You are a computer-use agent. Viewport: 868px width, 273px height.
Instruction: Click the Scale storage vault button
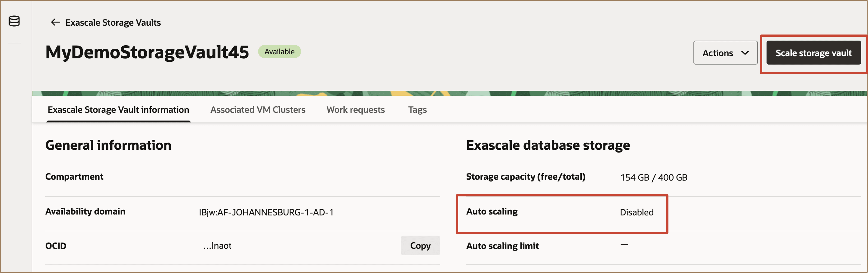click(x=813, y=53)
